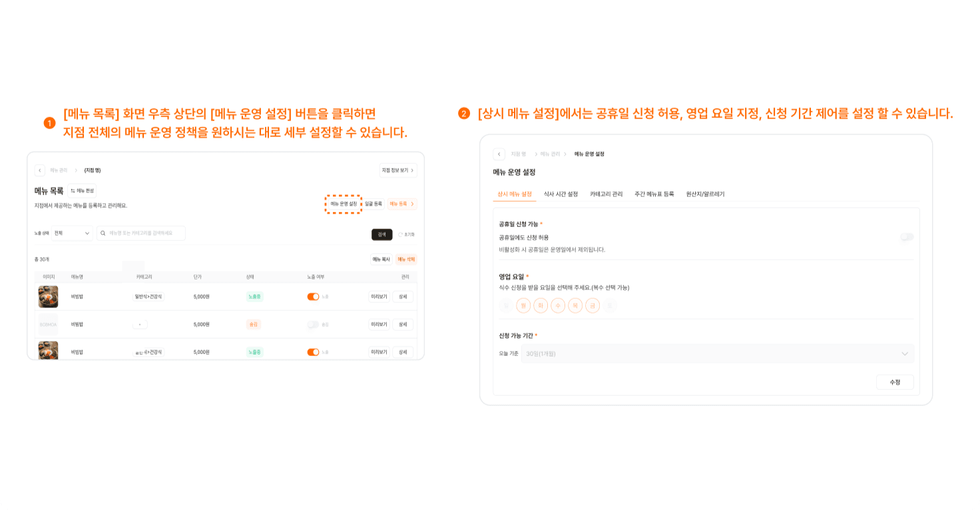
Task: Click 미리보기 in the 숨김 row
Action: point(379,325)
